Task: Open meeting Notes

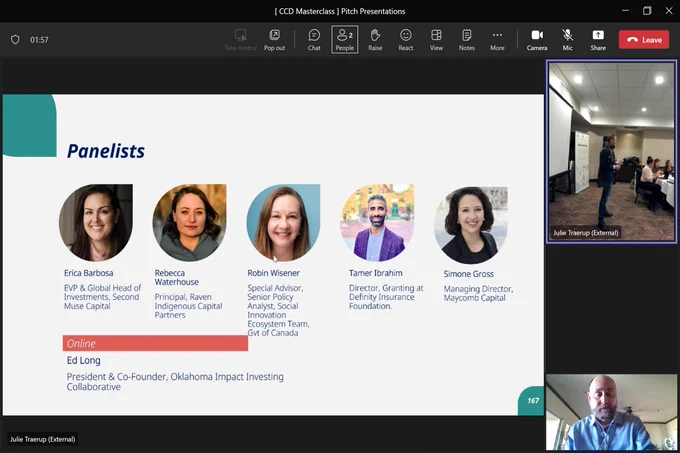Action: [x=467, y=39]
